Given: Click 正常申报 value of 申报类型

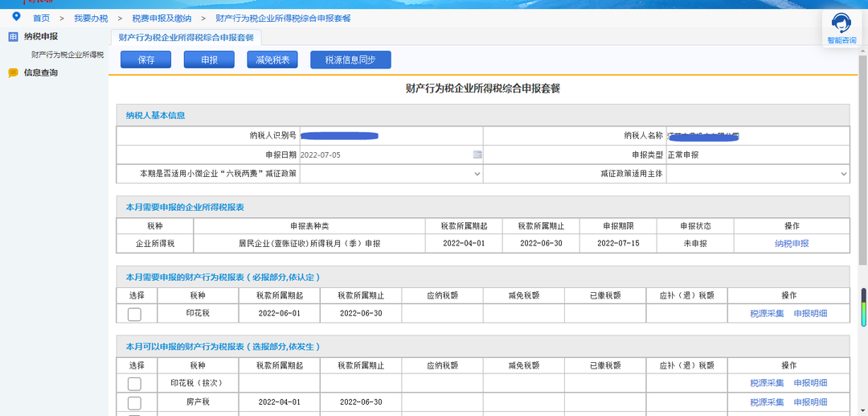Looking at the screenshot, I should 683,155.
